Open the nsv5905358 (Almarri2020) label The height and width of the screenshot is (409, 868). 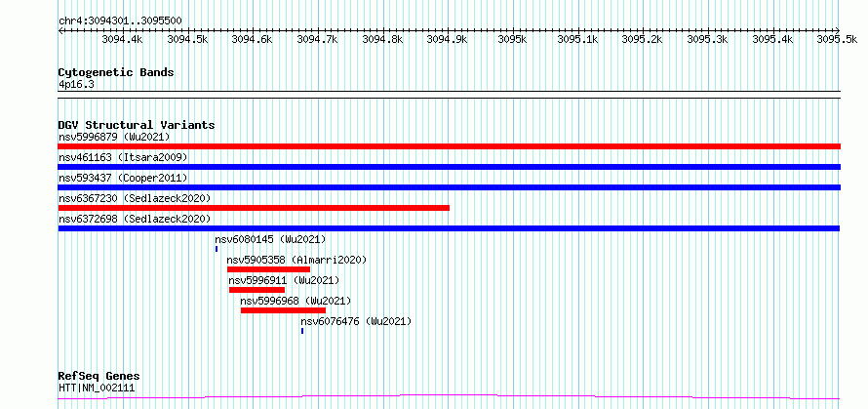click(x=296, y=260)
